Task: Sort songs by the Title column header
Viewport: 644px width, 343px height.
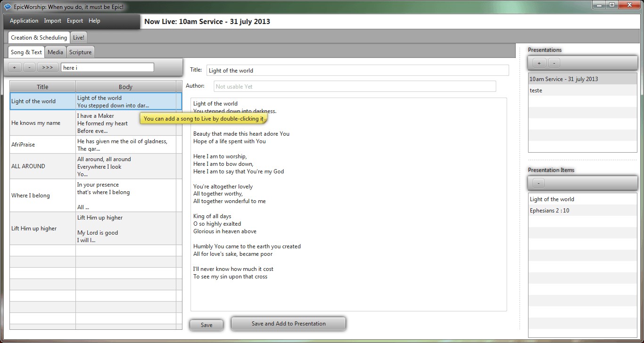Action: [x=43, y=87]
